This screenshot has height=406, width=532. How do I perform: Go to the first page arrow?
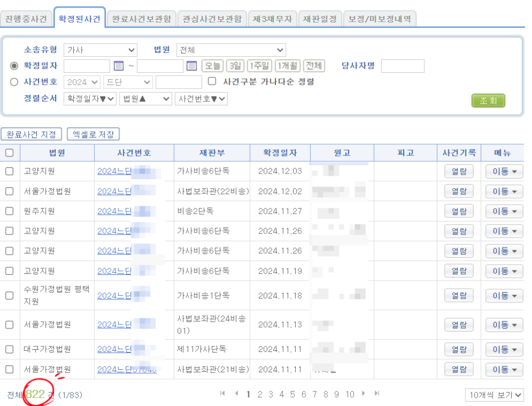(222, 393)
